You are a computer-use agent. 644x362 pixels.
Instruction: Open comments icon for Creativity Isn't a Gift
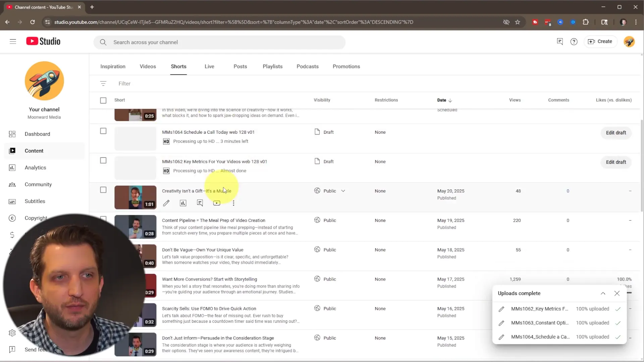tap(200, 203)
